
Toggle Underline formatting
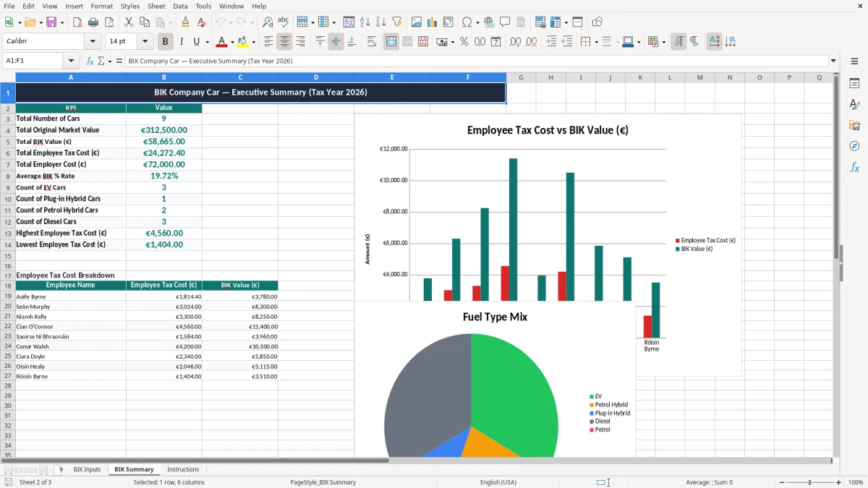pos(197,42)
